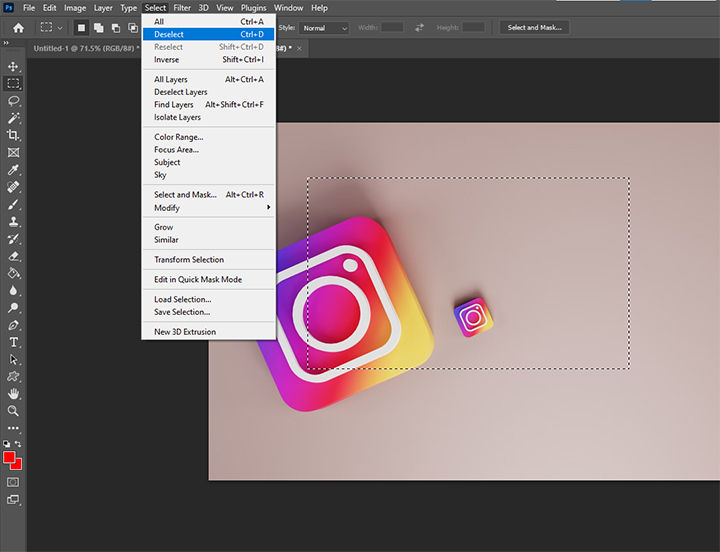Choose Transform Selection
This screenshot has width=720, height=552.
[x=208, y=259]
